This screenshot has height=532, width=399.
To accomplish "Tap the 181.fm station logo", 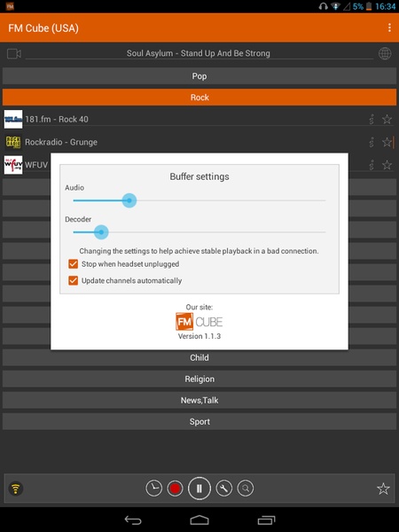I will pyautogui.click(x=13, y=119).
